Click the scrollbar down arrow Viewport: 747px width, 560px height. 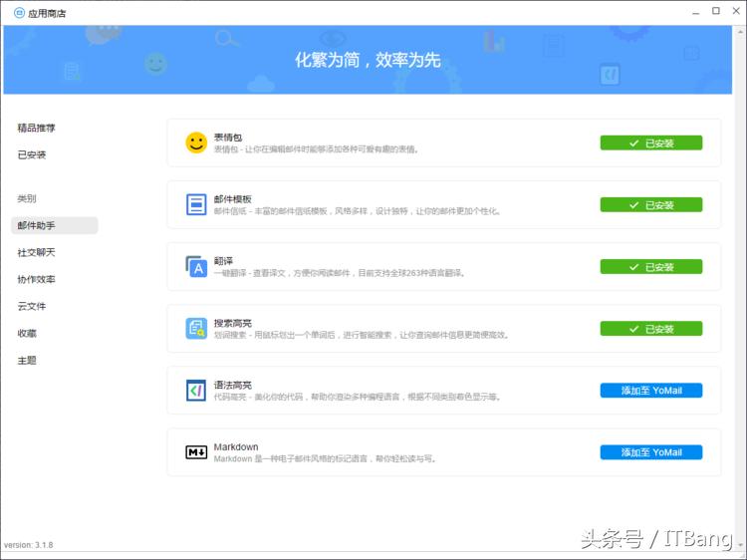click(x=740, y=544)
